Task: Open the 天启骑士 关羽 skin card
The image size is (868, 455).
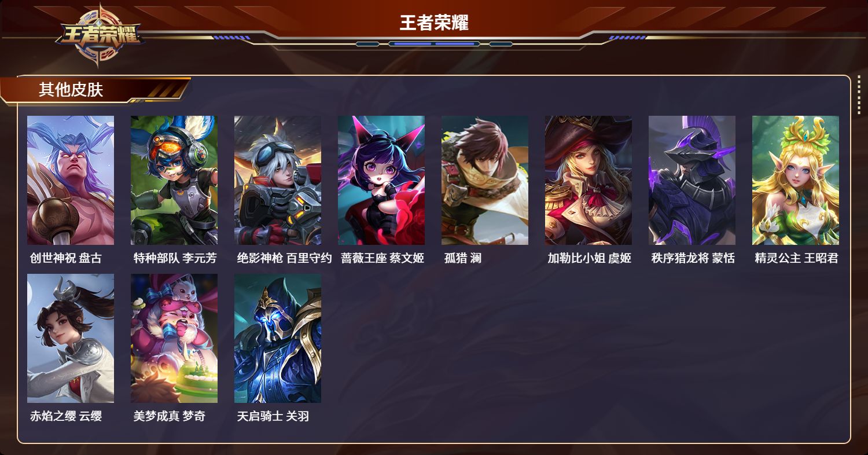Action: 278,338
